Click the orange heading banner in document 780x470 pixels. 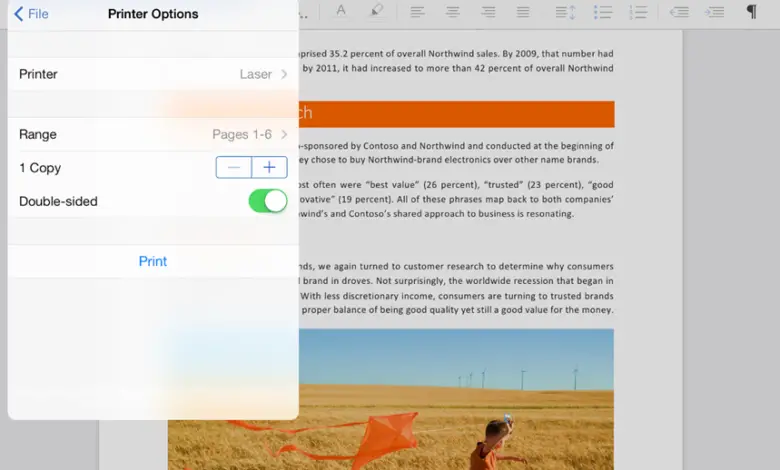coord(456,114)
